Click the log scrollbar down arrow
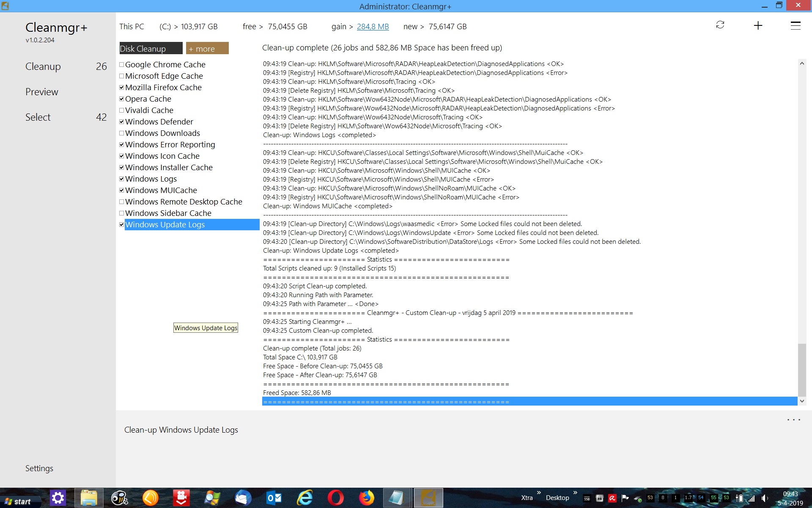812x508 pixels. click(802, 401)
